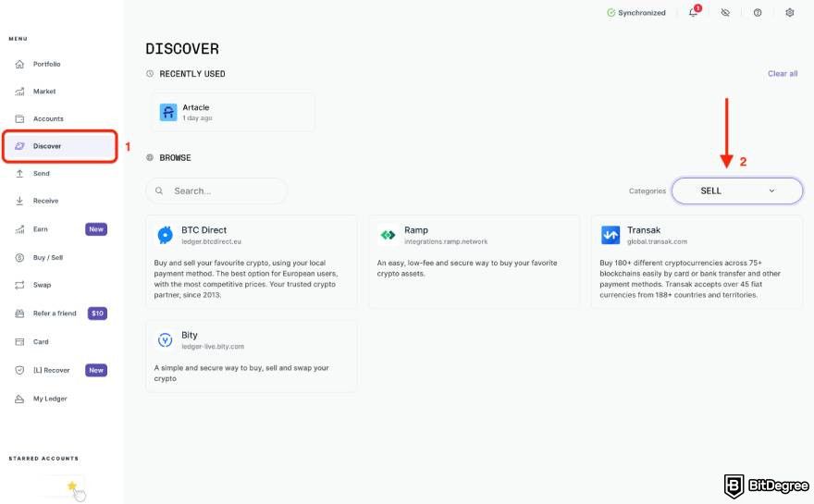Open the settings gear icon
The height and width of the screenshot is (504, 814).
790,12
